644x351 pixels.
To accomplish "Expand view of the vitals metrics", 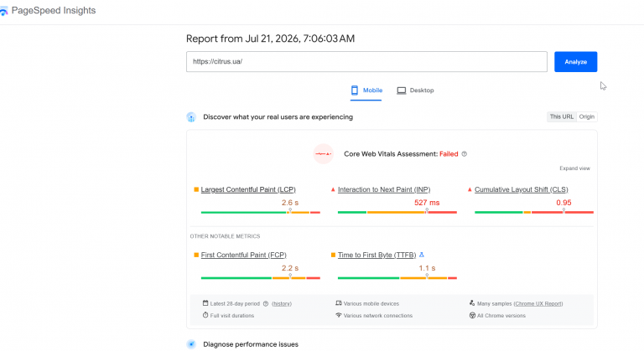I will (574, 168).
